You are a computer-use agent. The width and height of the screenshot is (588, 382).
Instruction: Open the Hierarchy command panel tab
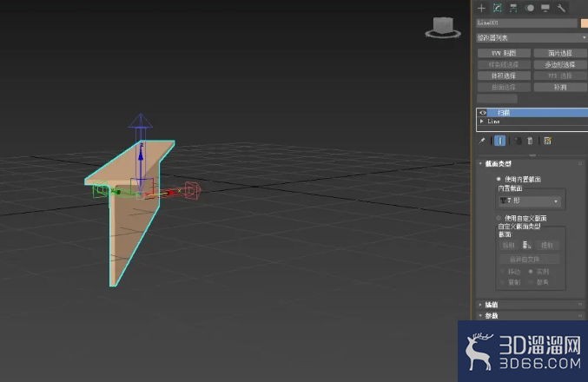pos(513,8)
